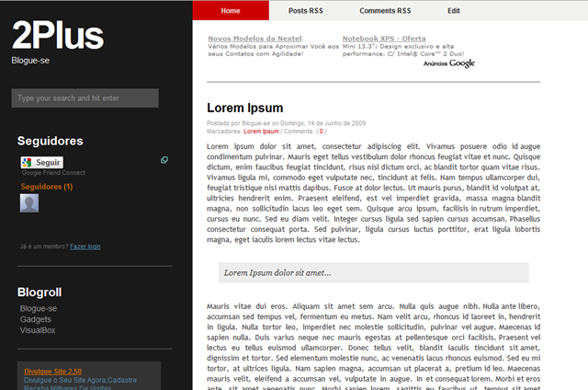Click the Google Anúncios logo
The width and height of the screenshot is (588, 390).
coord(449,63)
